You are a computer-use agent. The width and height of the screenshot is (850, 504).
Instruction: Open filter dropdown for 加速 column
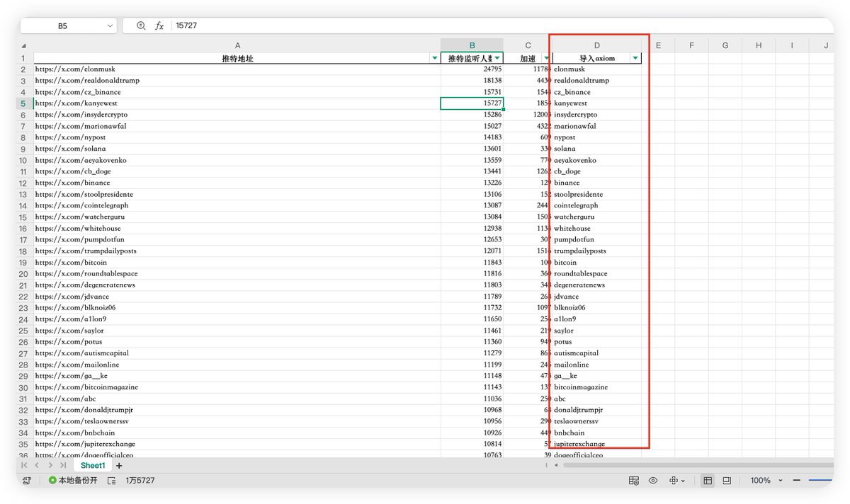(546, 58)
